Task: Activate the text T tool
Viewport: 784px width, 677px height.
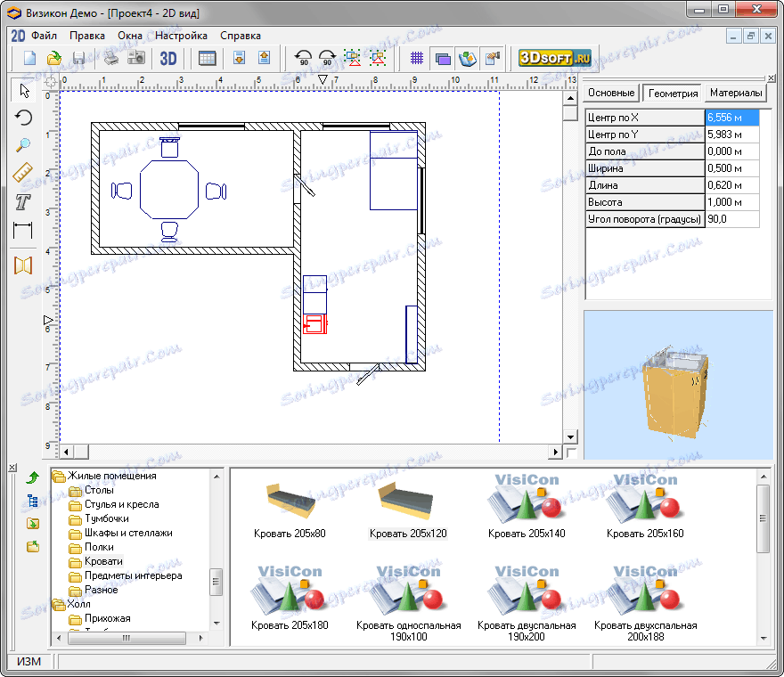Action: click(x=23, y=202)
